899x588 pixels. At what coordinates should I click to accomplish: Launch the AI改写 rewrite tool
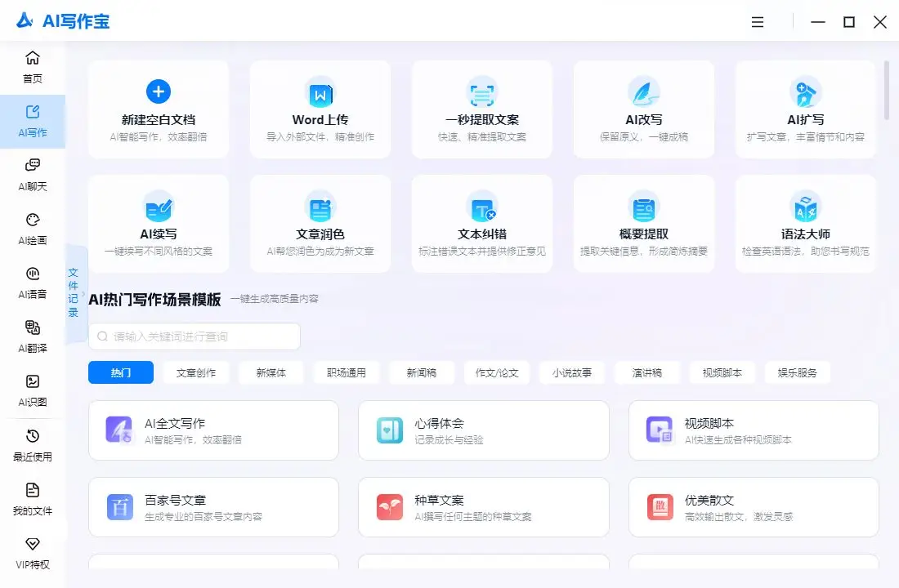point(644,109)
